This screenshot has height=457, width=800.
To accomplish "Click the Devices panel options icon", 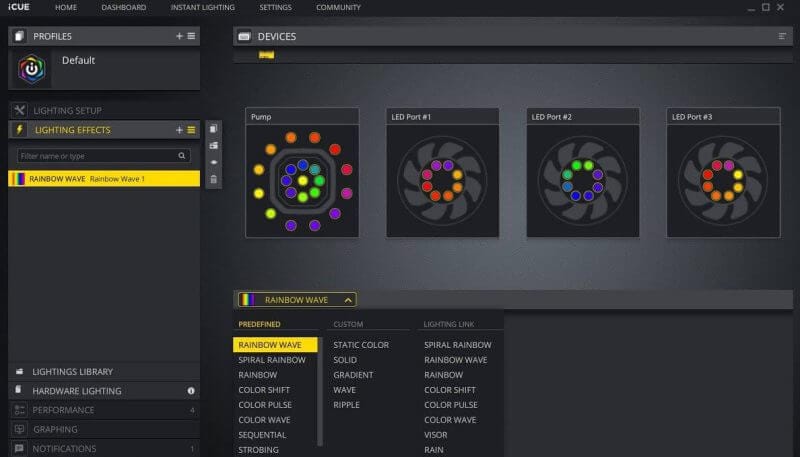I will tap(783, 36).
